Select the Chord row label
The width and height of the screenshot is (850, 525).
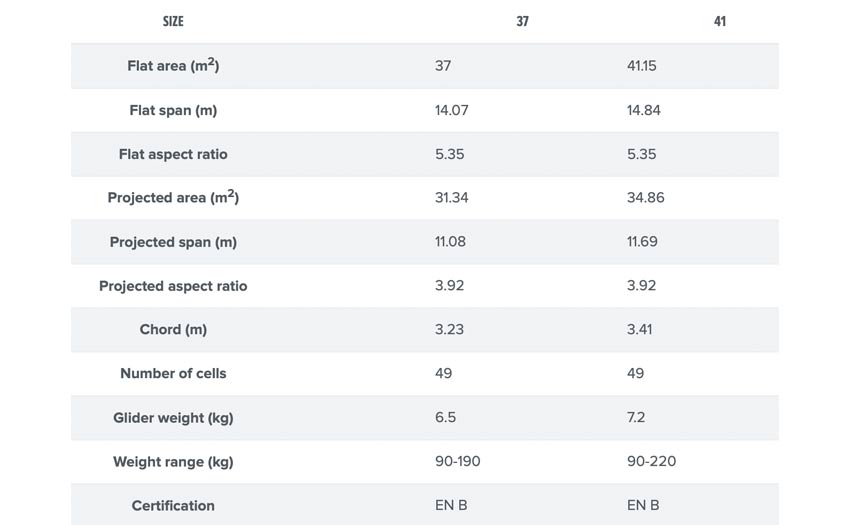tap(173, 329)
